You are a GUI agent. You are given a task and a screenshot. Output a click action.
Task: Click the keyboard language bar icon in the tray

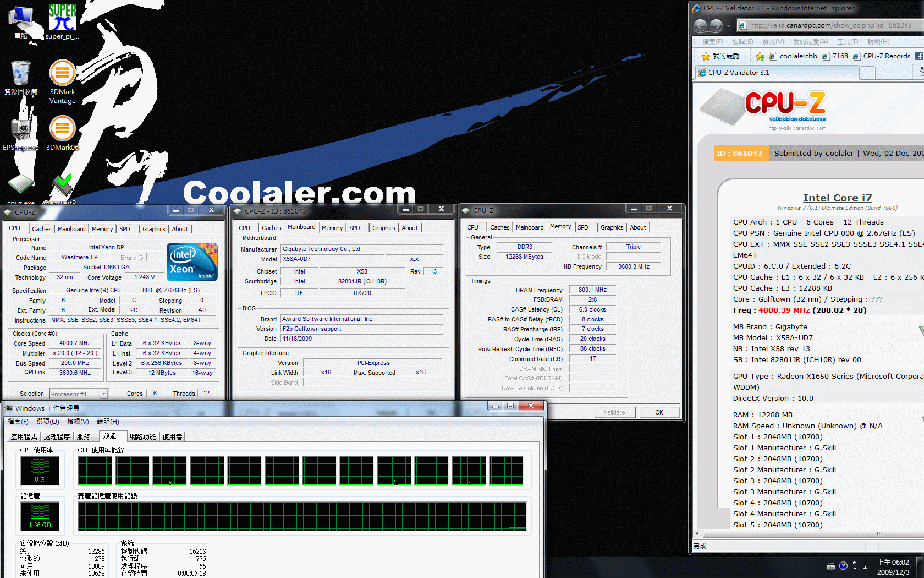[831, 566]
